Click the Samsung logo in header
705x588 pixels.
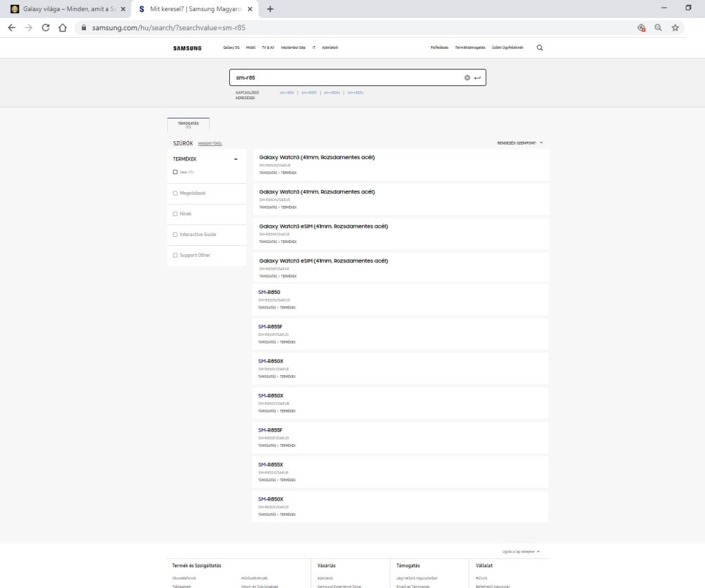pyautogui.click(x=187, y=48)
